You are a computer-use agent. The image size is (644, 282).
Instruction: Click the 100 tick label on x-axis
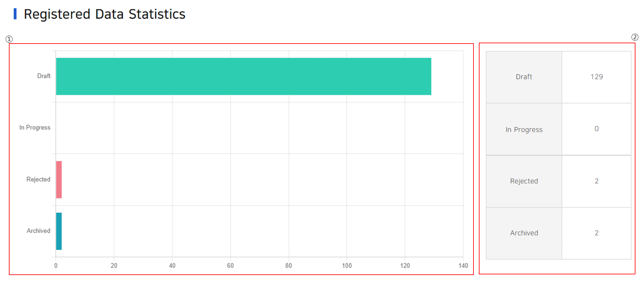[x=346, y=266]
